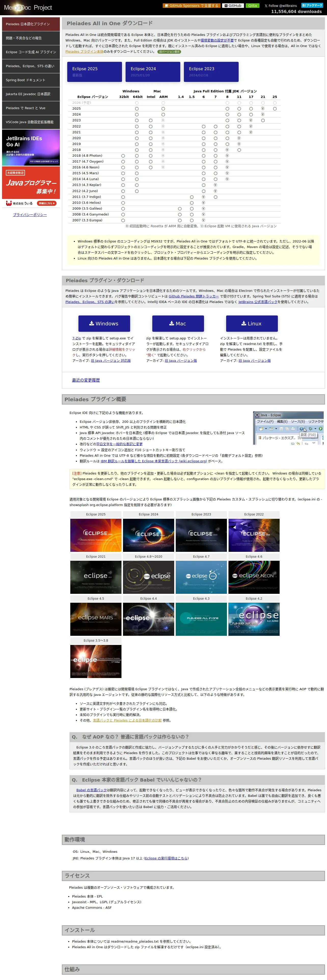Download the Pleiades plugin for Windows
Screen dimensions: 327x980
104,323
